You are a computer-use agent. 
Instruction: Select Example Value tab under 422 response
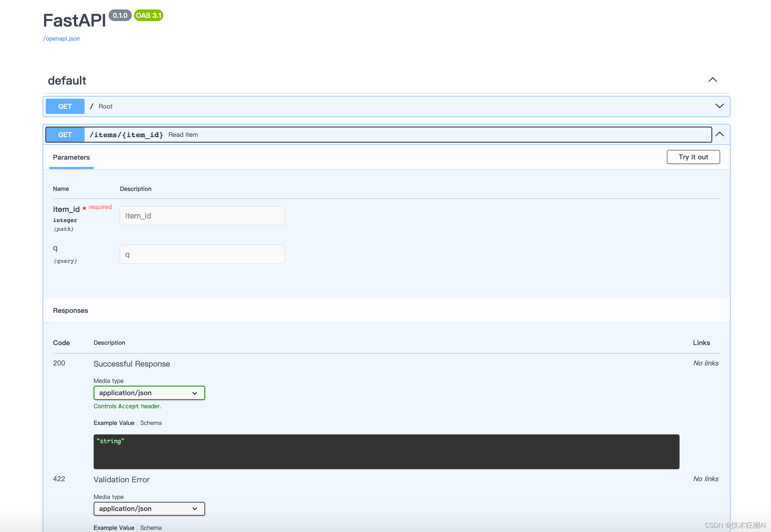click(x=114, y=528)
